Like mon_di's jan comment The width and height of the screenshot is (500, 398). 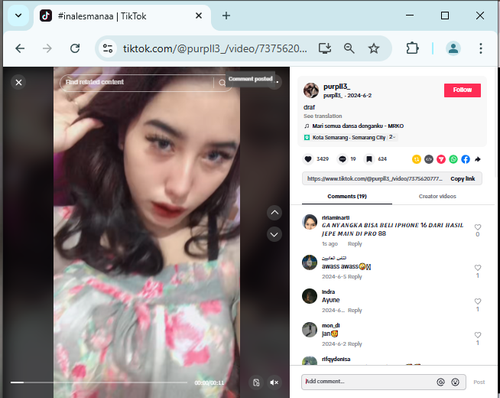click(478, 335)
